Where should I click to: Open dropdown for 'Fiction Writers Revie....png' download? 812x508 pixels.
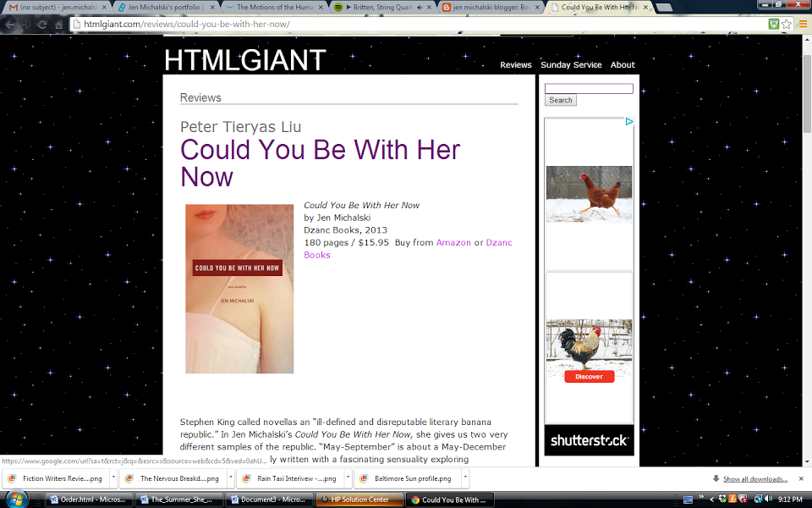click(x=113, y=478)
